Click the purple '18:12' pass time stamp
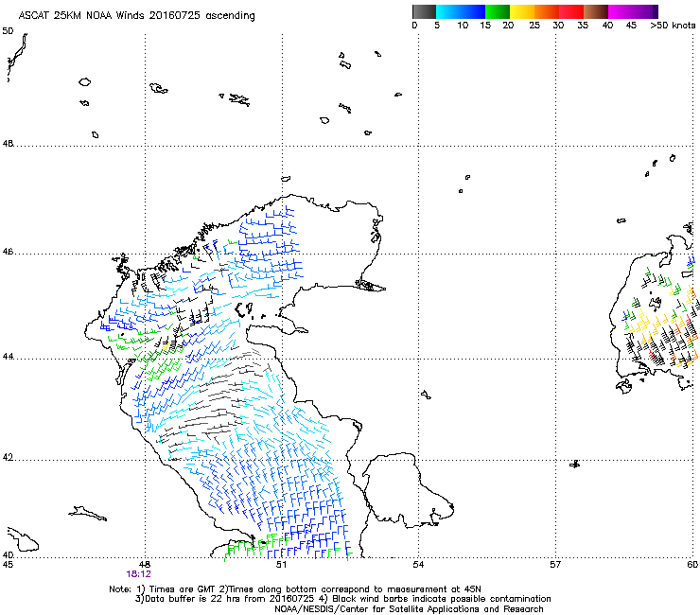700x615 pixels. [138, 574]
